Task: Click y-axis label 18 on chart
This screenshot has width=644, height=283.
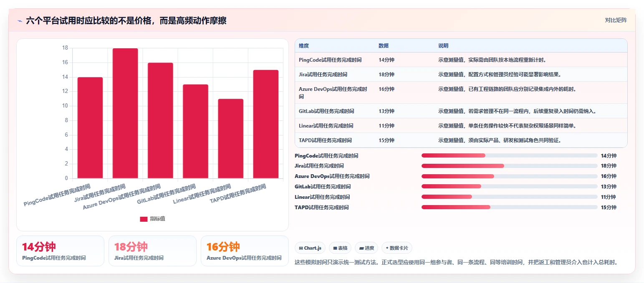Action: pos(65,48)
